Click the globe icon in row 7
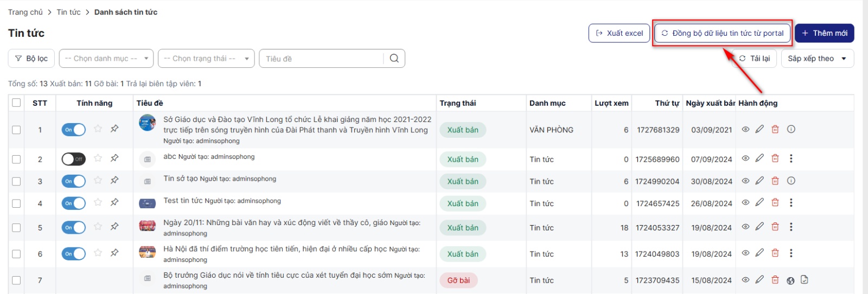 pyautogui.click(x=790, y=280)
